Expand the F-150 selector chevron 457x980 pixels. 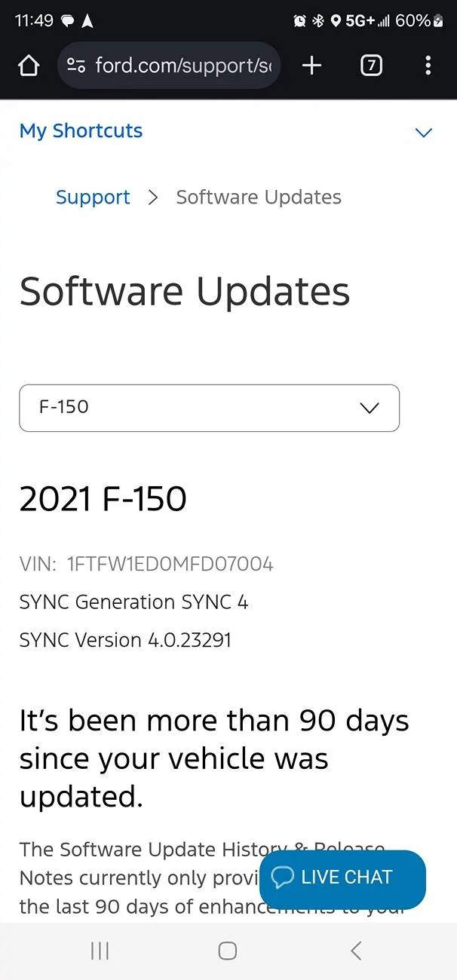369,408
